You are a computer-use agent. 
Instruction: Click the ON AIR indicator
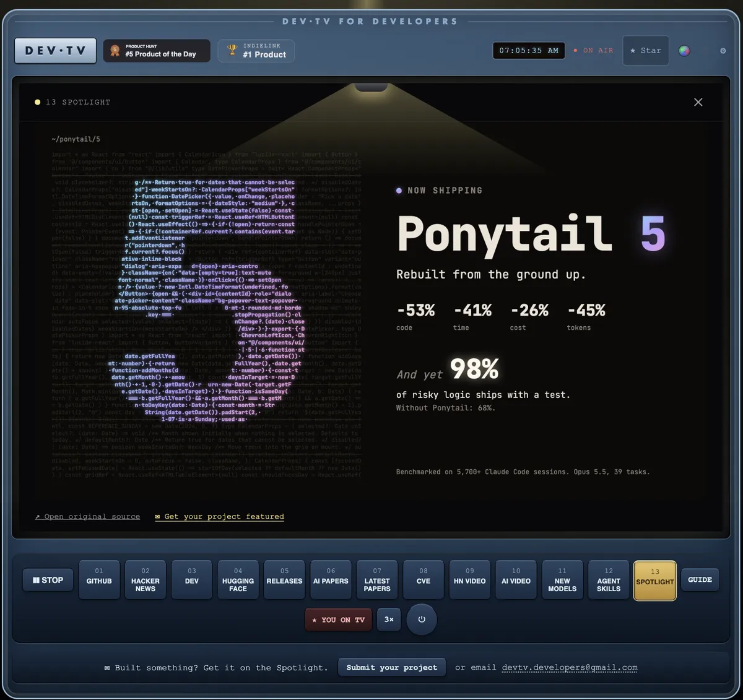[x=593, y=51]
